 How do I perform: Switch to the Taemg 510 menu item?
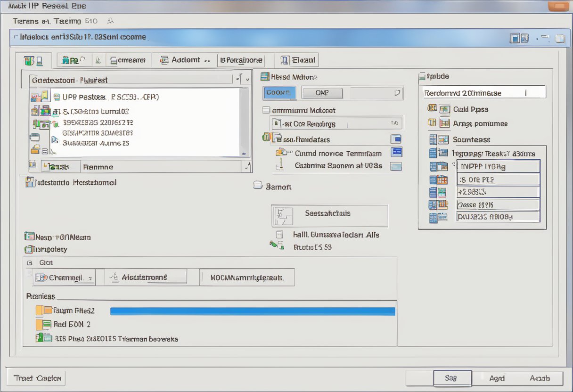click(x=75, y=21)
